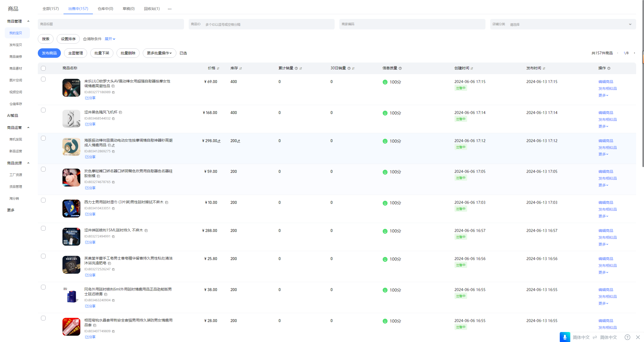Click 编辑商品 for the ¥168.00 product
This screenshot has height=342, width=644.
click(x=606, y=113)
